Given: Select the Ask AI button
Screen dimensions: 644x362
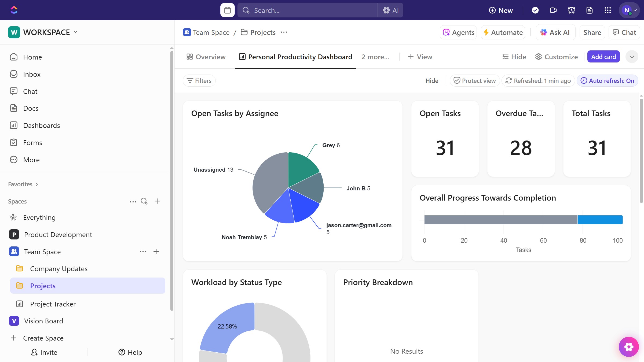Looking at the screenshot, I should [x=555, y=32].
